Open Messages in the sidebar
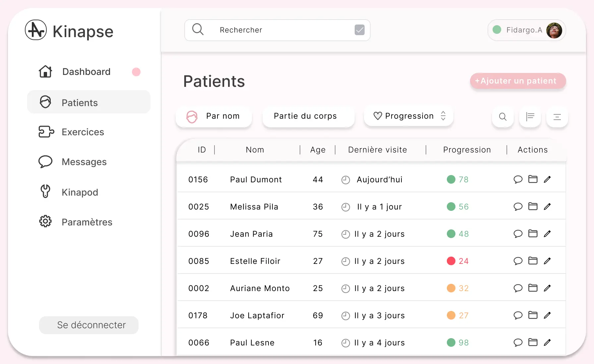 (84, 162)
